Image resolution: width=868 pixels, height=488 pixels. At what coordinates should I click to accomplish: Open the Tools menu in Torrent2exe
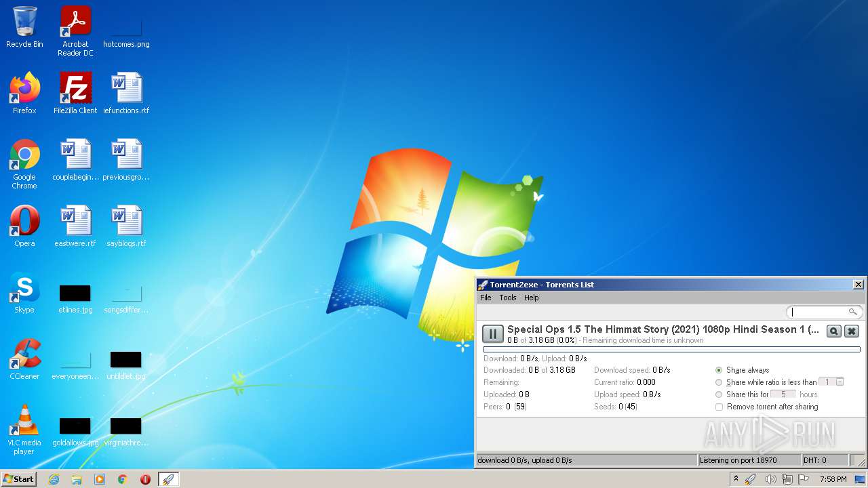[508, 298]
